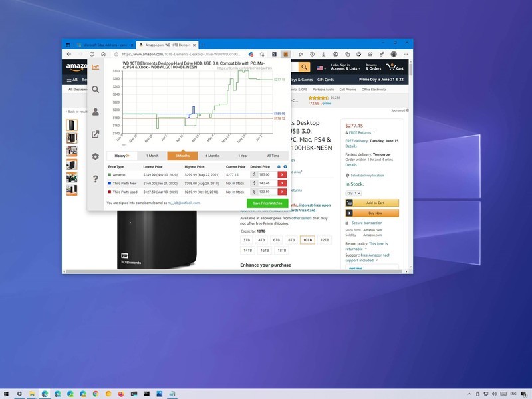Screen dimensions: 532x399
Task: Click the small gear above desired price column
Action: [x=279, y=167]
